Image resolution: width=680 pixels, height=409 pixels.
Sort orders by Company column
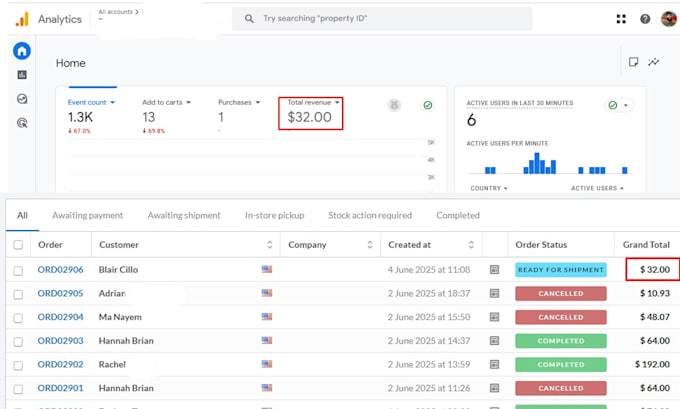pyautogui.click(x=369, y=245)
